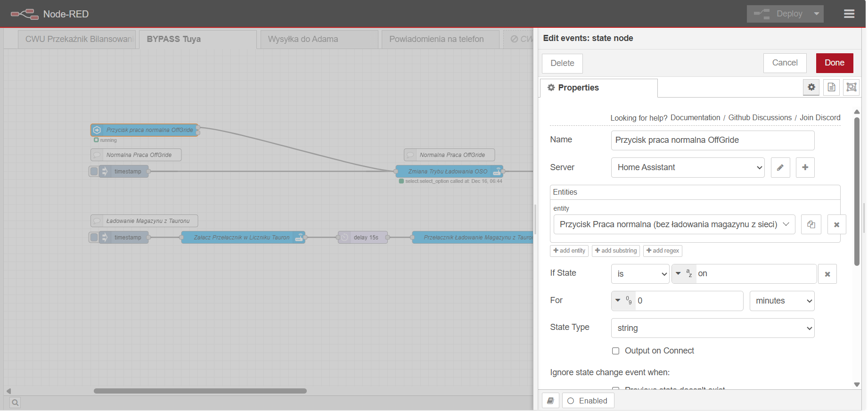This screenshot has height=411, width=868.
Task: Switch to Wysyłka do Adama tab
Action: pyautogui.click(x=319, y=39)
